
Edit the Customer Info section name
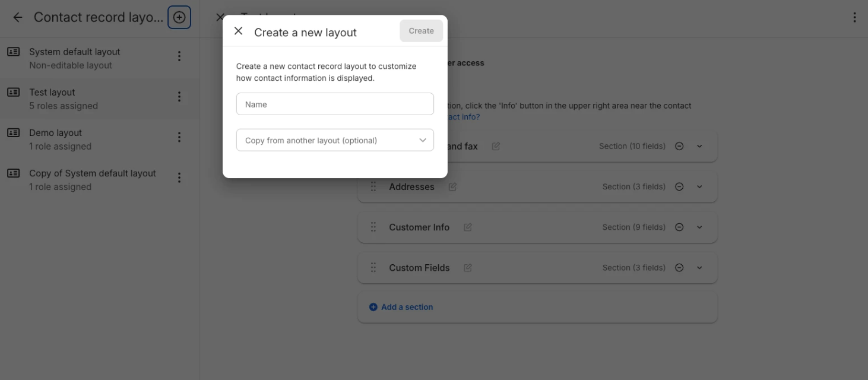[x=468, y=227]
